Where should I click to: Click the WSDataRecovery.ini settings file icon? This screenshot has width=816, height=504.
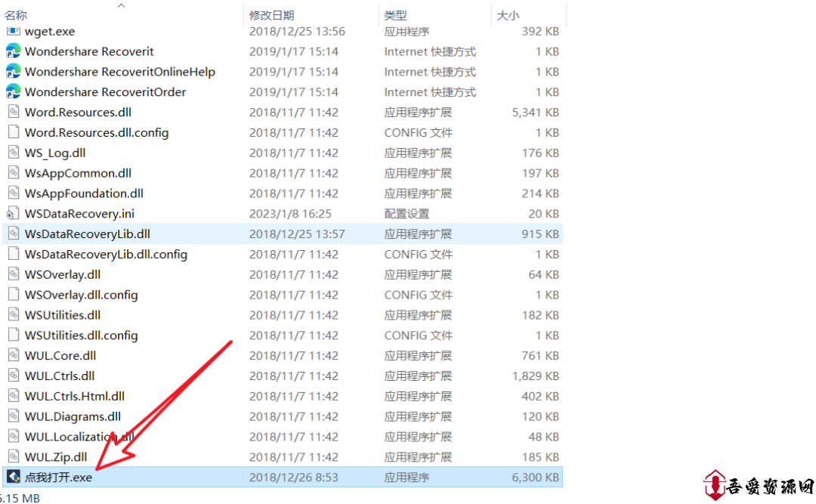pos(13,214)
